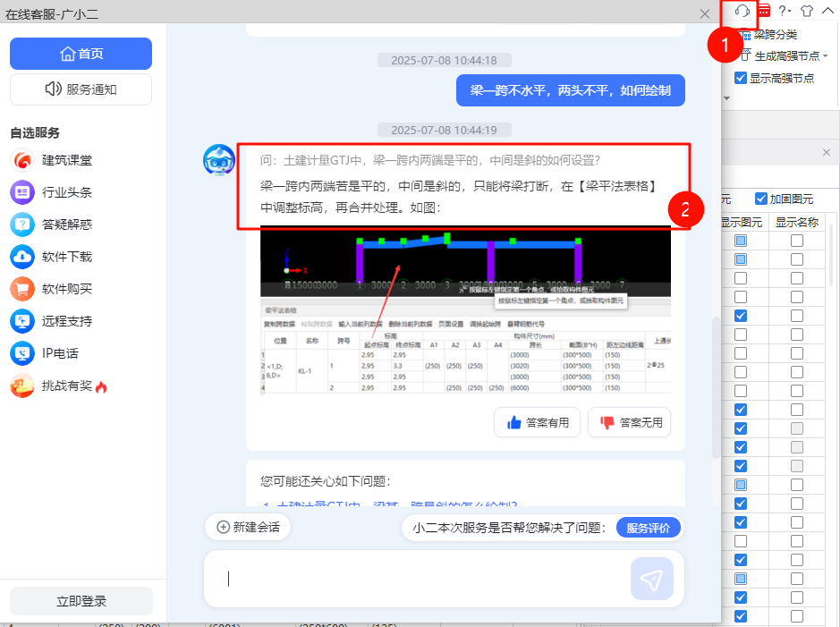Open the 软件购买 shopping cart icon
The width and height of the screenshot is (840, 627).
click(22, 289)
